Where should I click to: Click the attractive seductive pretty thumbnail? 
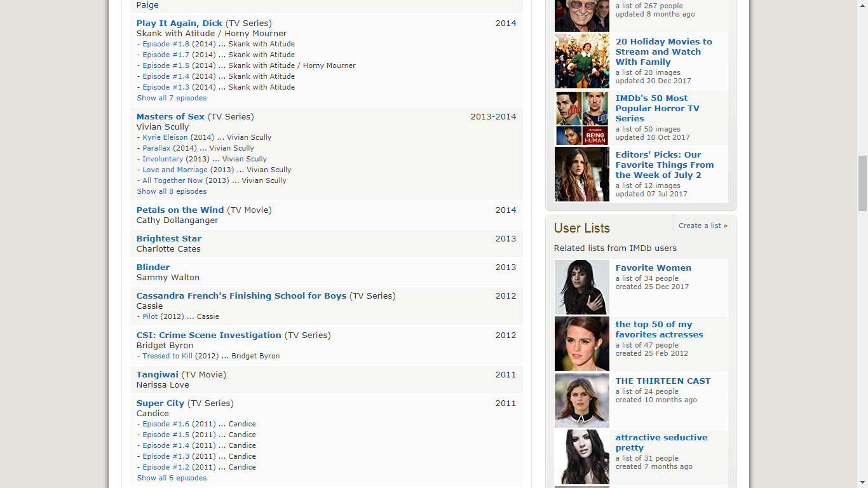[582, 457]
